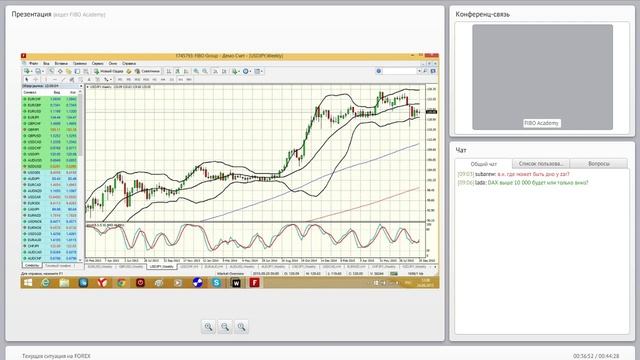Switch timeframe to H1
640x360 pixels.
pyautogui.click(x=154, y=80)
